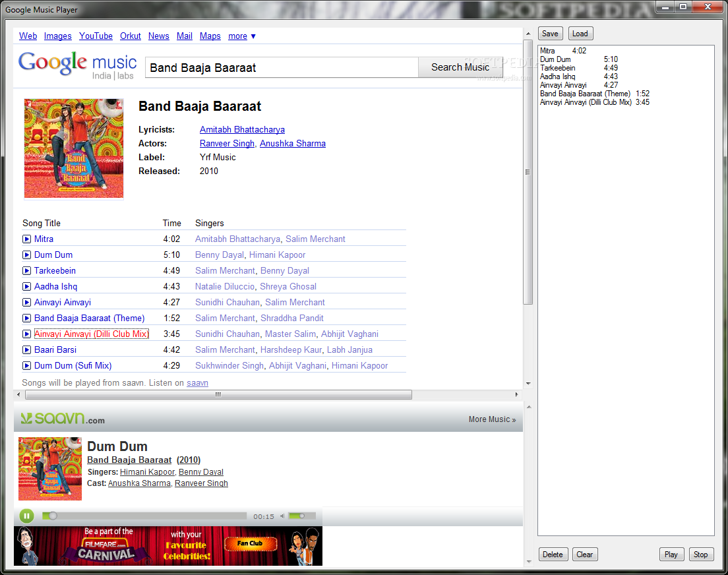Click the album thumbnail in the Saavn player
Viewport: 728px width, 575px height.
pyautogui.click(x=50, y=469)
